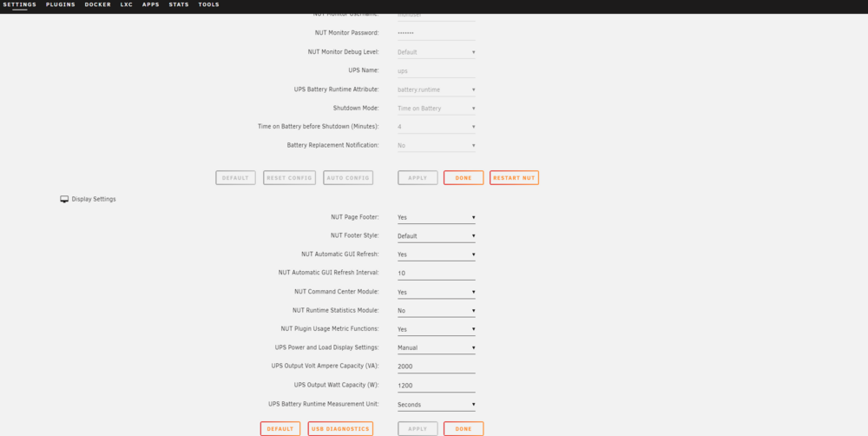Click the UPS Name input field
Viewport: 868px width, 436px height.
click(x=437, y=71)
